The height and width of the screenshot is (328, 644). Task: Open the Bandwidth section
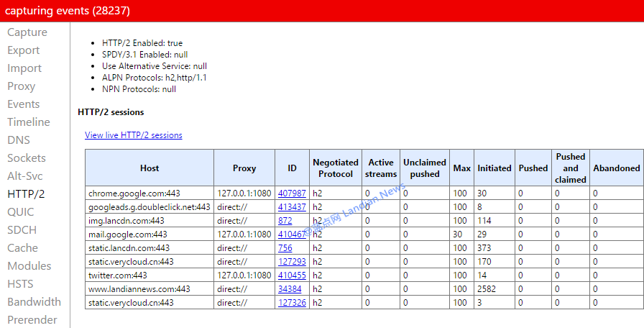click(34, 302)
